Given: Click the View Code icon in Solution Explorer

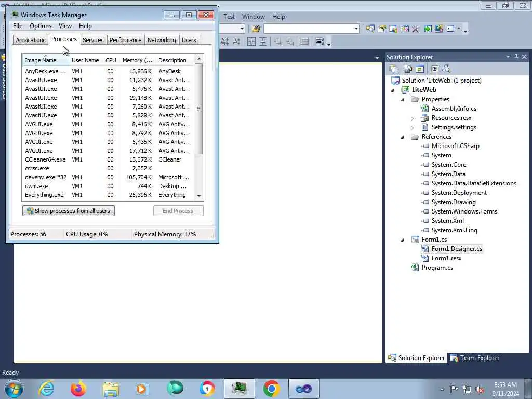Looking at the screenshot, I should 435,69.
